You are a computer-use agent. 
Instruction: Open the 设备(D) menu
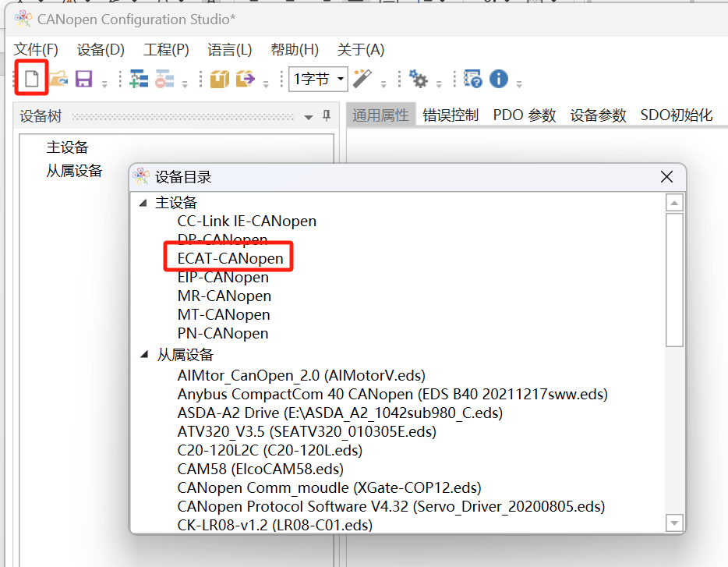[101, 49]
